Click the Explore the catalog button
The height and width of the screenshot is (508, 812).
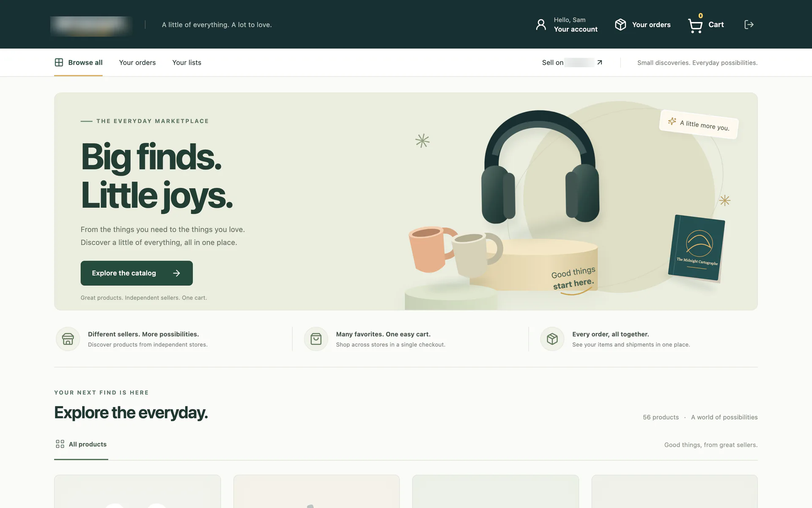[x=137, y=273]
